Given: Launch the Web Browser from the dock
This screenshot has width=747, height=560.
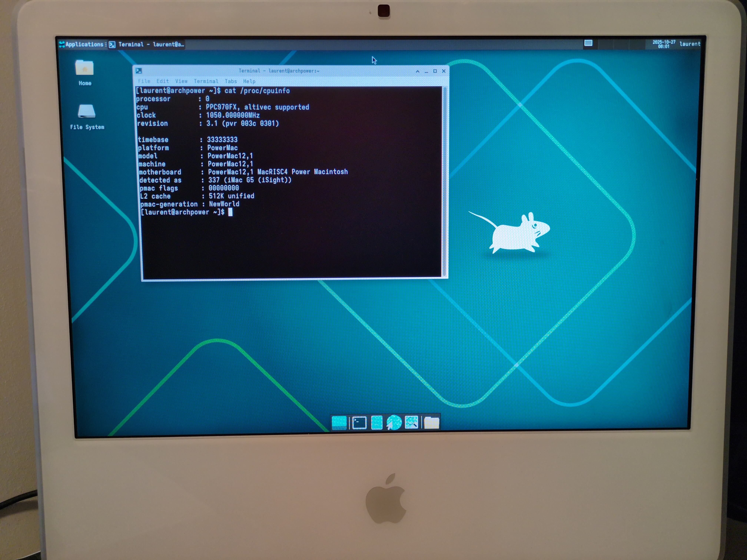Looking at the screenshot, I should point(394,422).
